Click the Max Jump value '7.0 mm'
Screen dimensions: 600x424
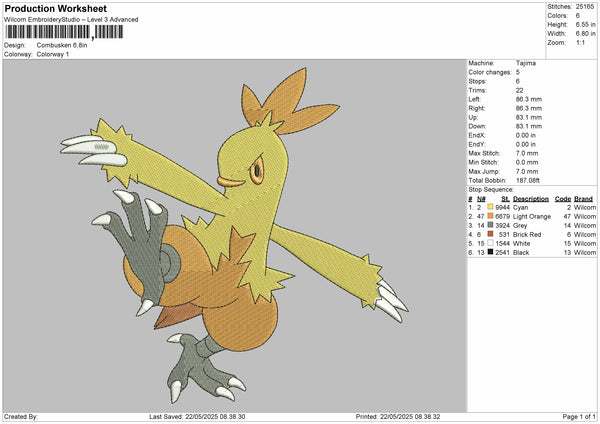(527, 171)
